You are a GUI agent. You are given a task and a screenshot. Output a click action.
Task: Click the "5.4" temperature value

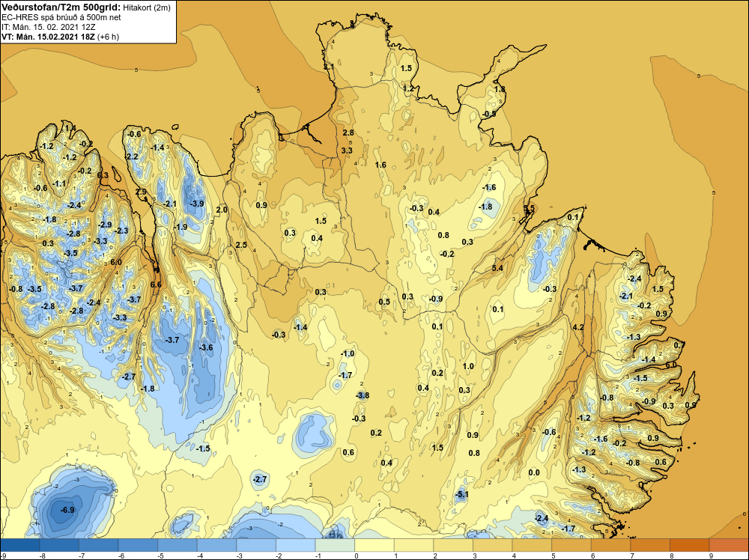pos(497,268)
